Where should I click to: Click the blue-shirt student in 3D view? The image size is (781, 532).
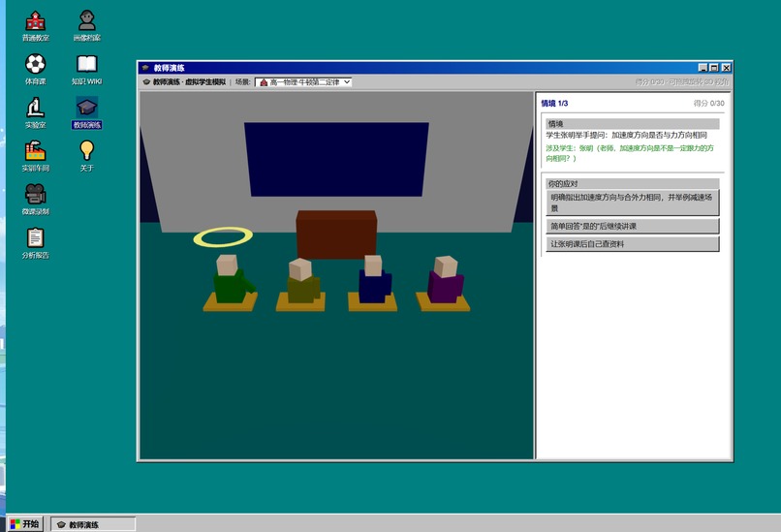coord(375,279)
